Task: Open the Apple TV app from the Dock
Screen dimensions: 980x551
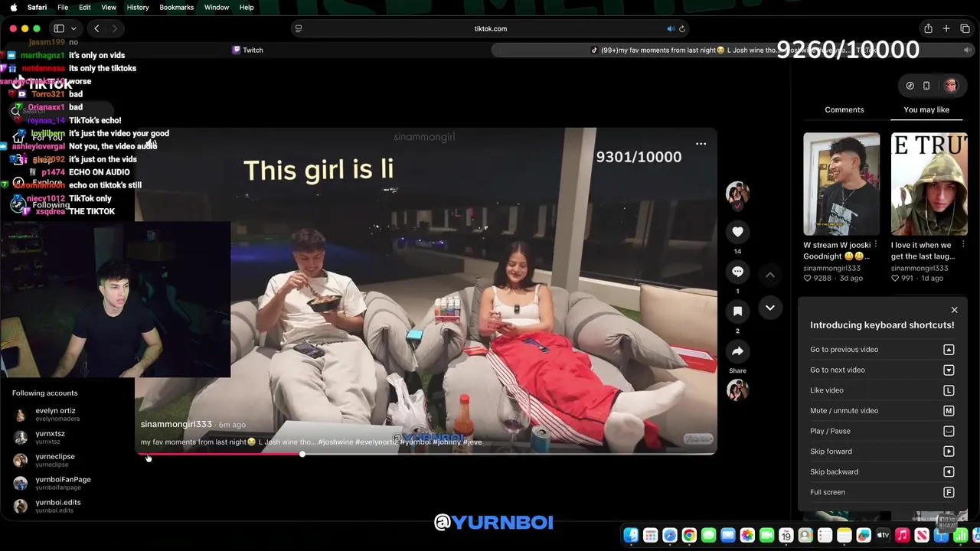Action: coord(883,536)
